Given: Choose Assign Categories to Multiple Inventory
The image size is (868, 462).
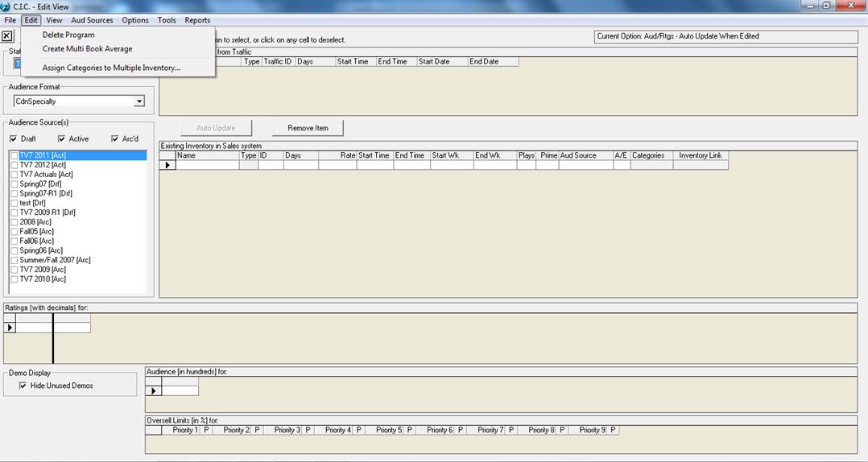Looking at the screenshot, I should [111, 68].
